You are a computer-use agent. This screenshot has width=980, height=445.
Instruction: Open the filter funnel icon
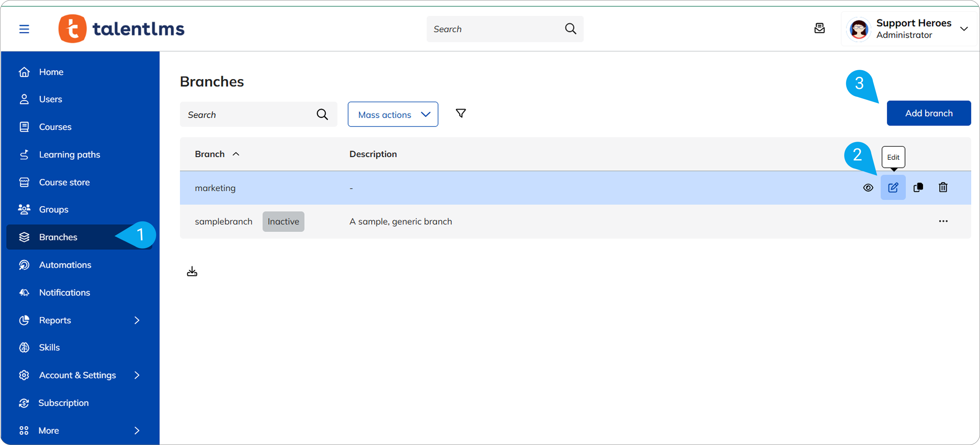pos(460,113)
